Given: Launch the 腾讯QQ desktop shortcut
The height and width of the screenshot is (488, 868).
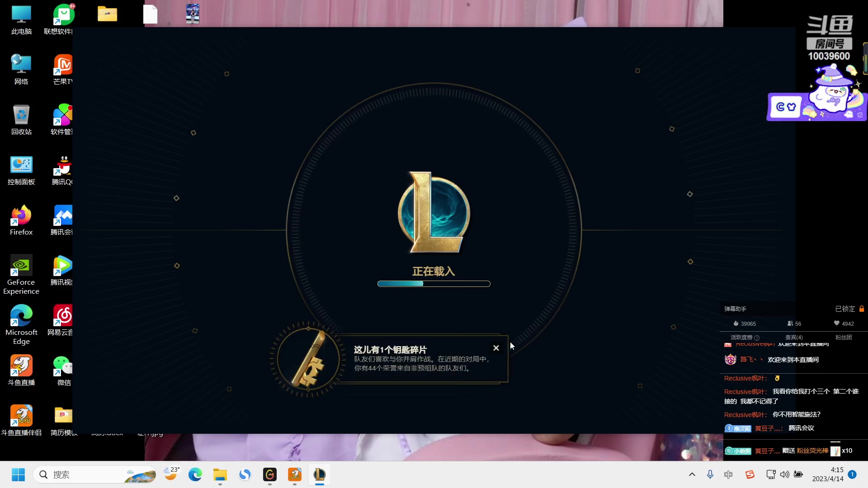Looking at the screenshot, I should tap(62, 170).
